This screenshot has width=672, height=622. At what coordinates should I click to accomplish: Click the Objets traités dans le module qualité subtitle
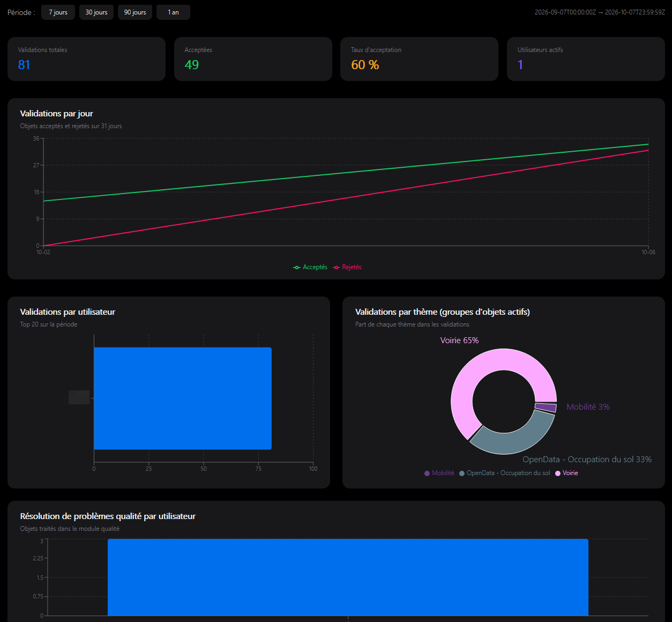click(70, 529)
